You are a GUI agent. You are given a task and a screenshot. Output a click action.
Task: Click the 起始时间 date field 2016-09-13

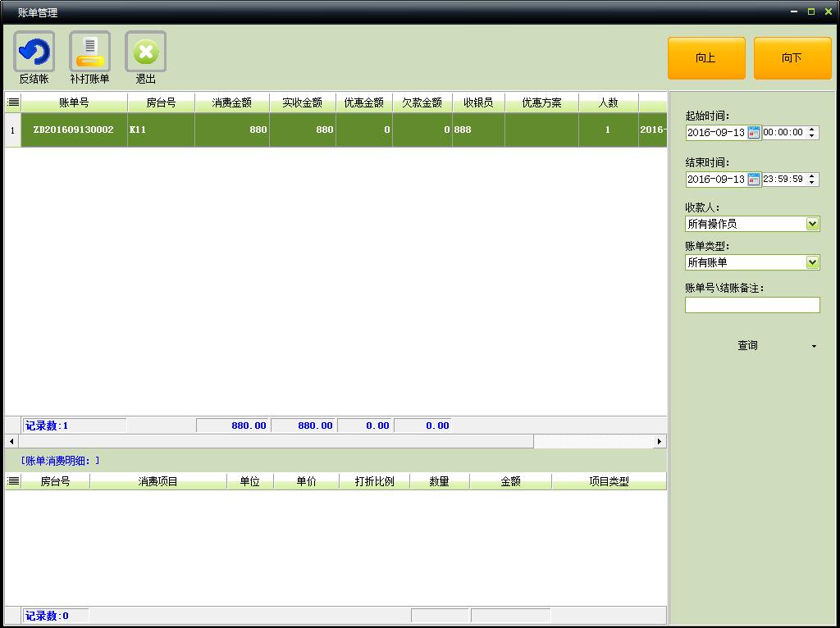click(x=716, y=133)
